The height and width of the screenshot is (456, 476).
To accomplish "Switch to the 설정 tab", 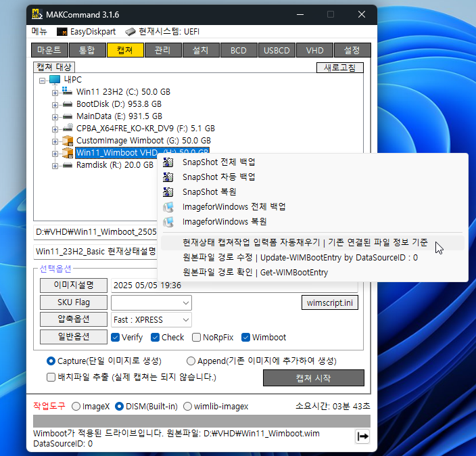I will (352, 50).
